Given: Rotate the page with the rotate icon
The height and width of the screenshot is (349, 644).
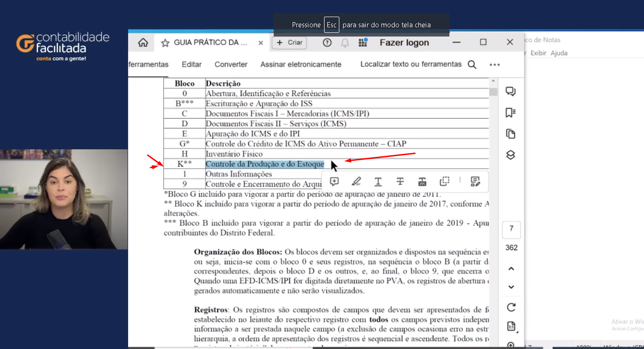Looking at the screenshot, I should (511, 307).
